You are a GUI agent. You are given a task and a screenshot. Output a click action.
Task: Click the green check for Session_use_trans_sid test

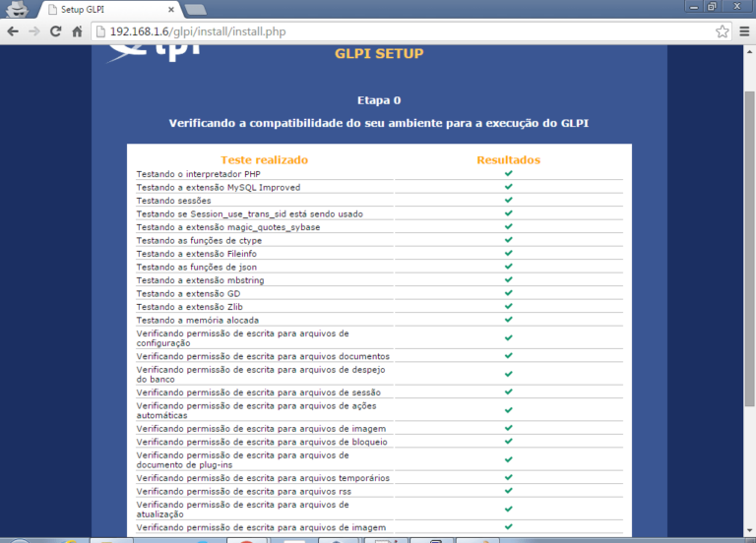[509, 212]
